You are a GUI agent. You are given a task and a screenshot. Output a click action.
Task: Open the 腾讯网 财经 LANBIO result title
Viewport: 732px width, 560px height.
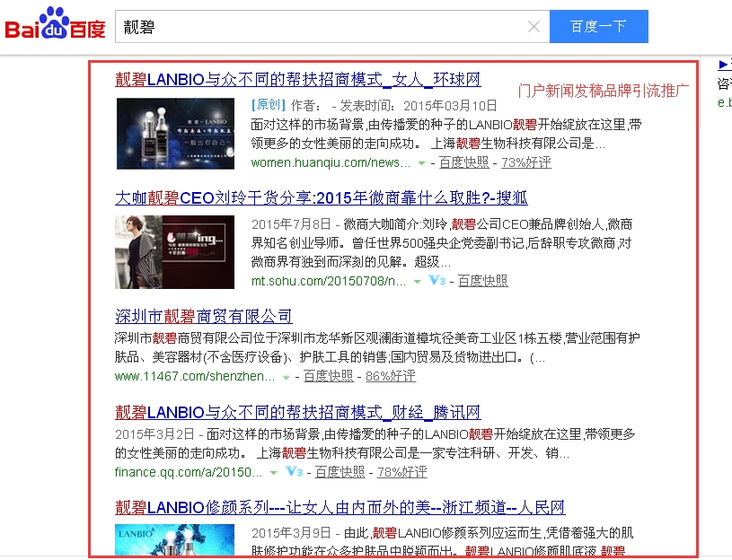click(x=298, y=412)
